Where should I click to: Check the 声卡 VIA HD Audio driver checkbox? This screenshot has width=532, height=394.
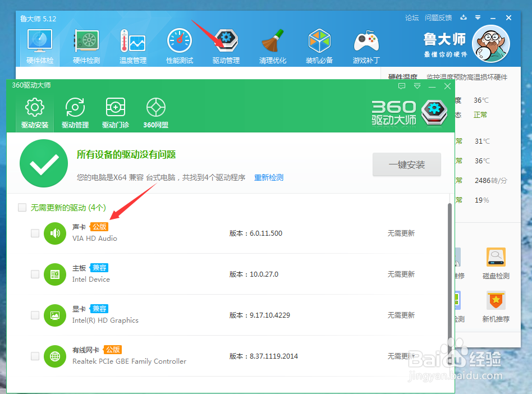pos(35,233)
